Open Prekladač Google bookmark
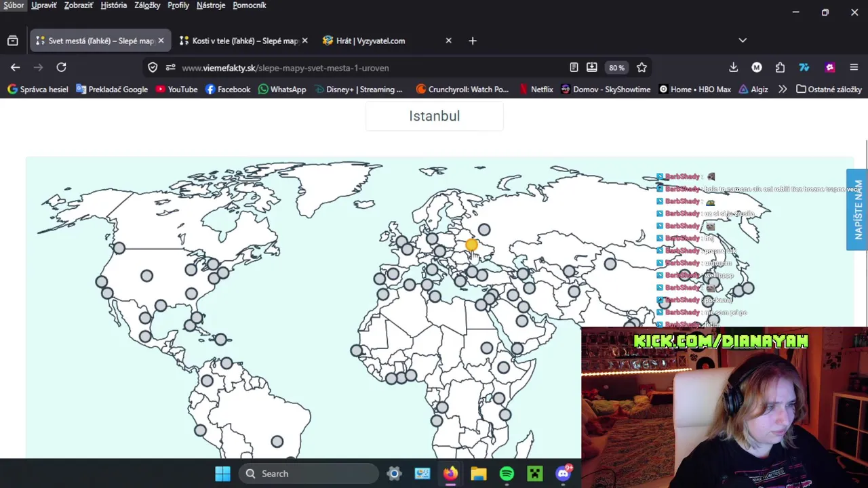The width and height of the screenshot is (868, 488). pyautogui.click(x=112, y=89)
